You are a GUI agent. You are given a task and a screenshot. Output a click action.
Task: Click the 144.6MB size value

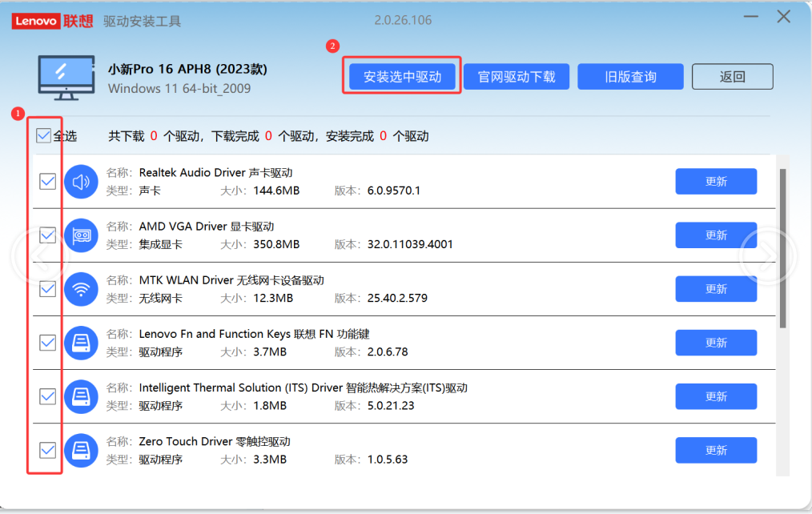coord(276,191)
